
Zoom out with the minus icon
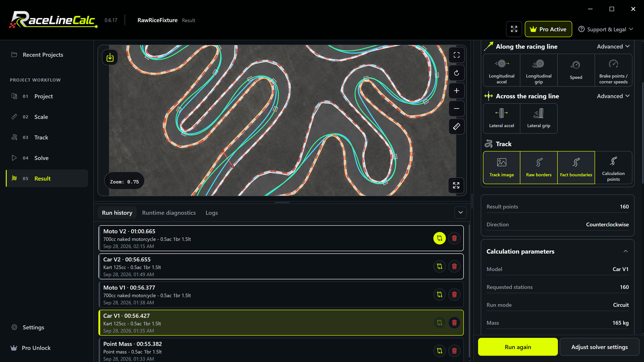(x=457, y=109)
